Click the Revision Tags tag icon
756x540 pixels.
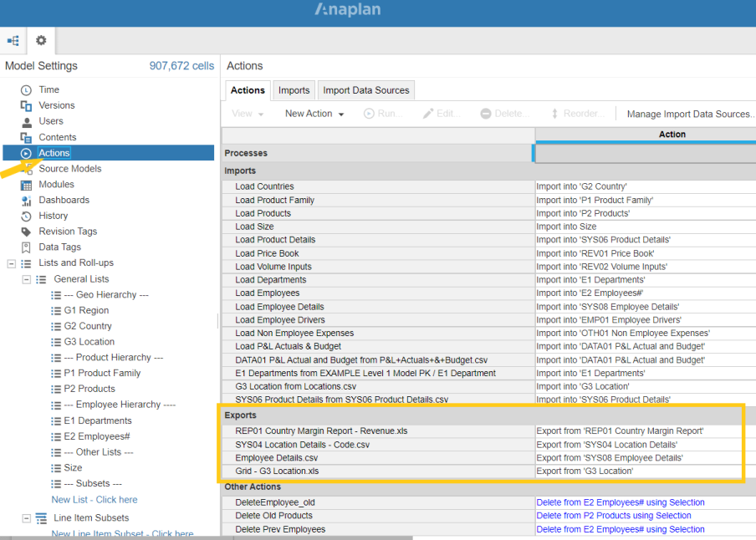26,232
